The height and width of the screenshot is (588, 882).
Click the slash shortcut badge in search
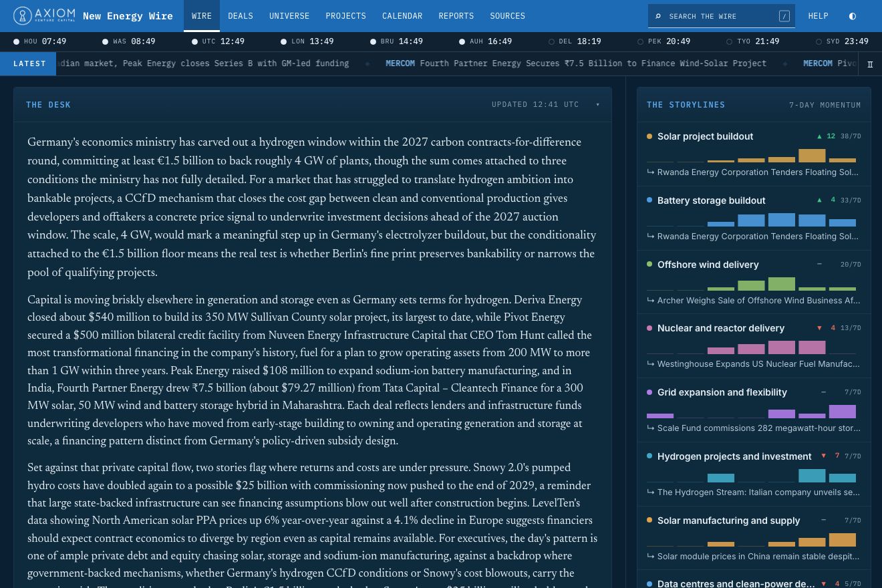(784, 16)
